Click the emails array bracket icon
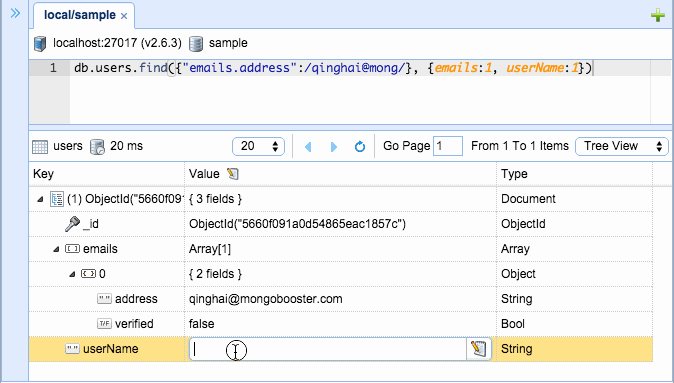This screenshot has height=383, width=674. (72, 249)
